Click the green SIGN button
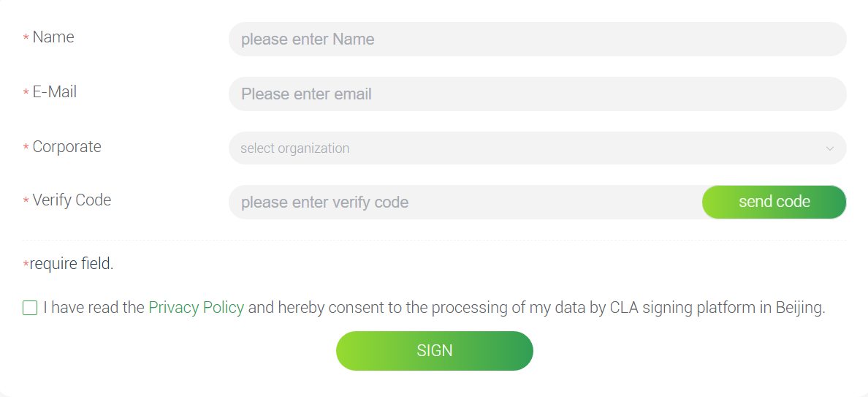Image resolution: width=868 pixels, height=397 pixels. click(x=434, y=351)
